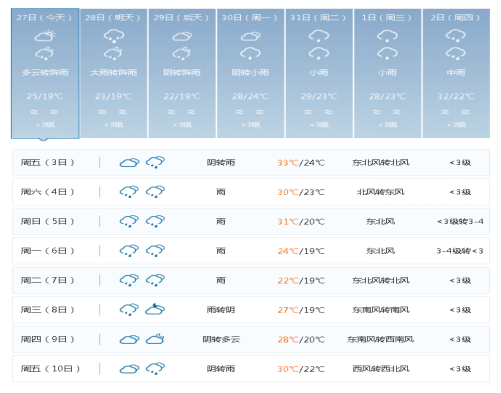Click the rain icon for 周六 (4日)
Viewport: 501px width, 393px height.
(129, 192)
